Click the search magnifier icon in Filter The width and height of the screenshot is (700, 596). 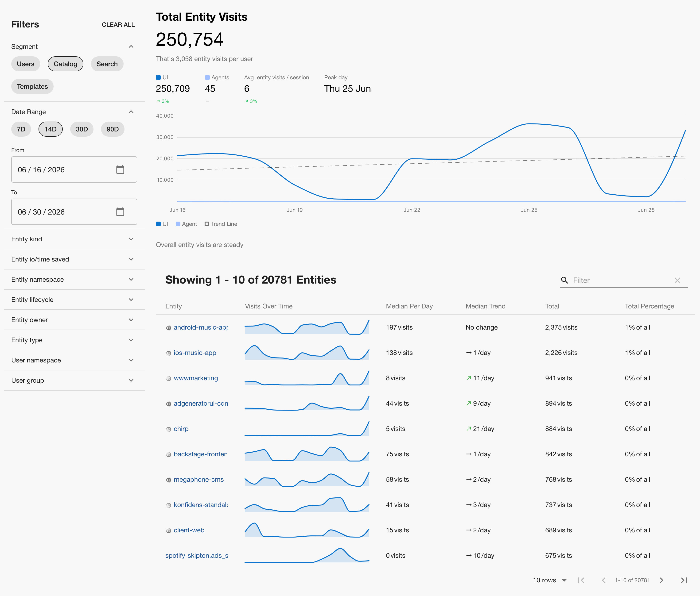click(x=564, y=280)
